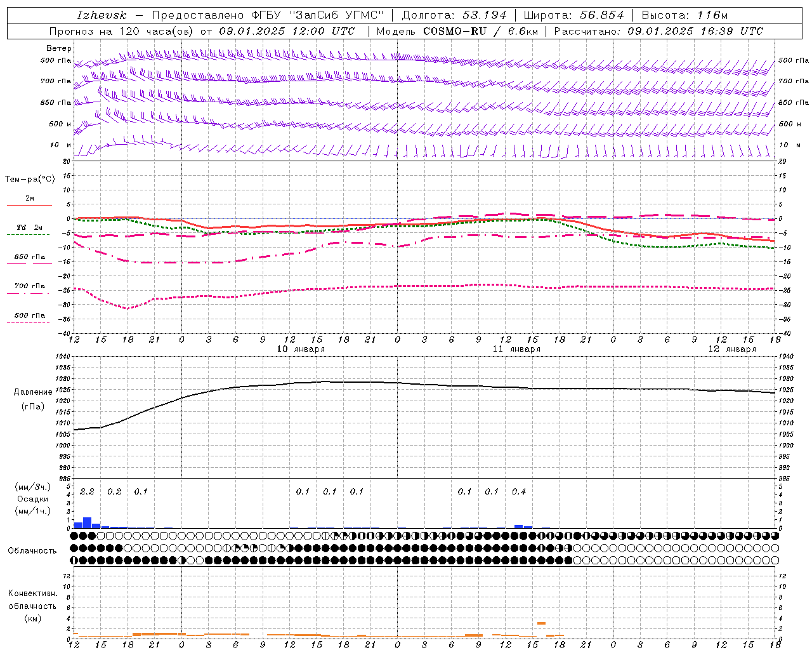The height and width of the screenshot is (650, 812).
Task: Click the Высота: 116м elevation text
Action: click(x=684, y=15)
